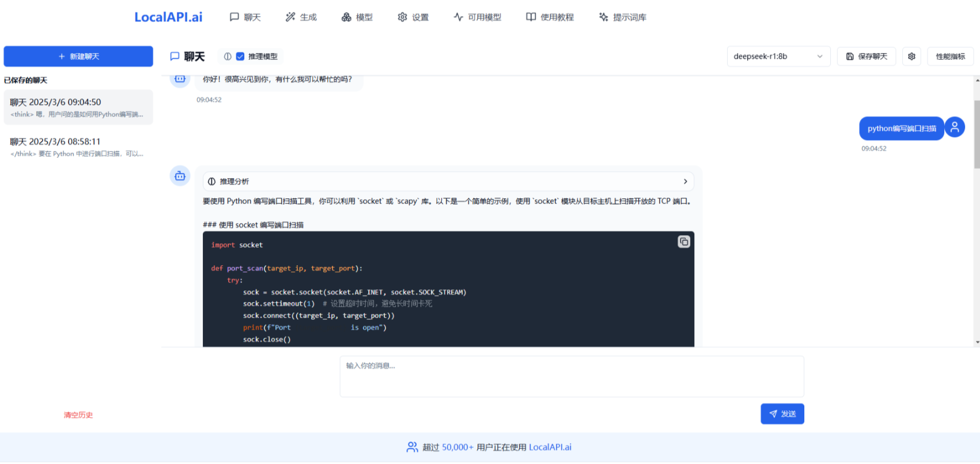Open the 使用教程 navigation tab
The width and height of the screenshot is (980, 464).
pyautogui.click(x=550, y=17)
